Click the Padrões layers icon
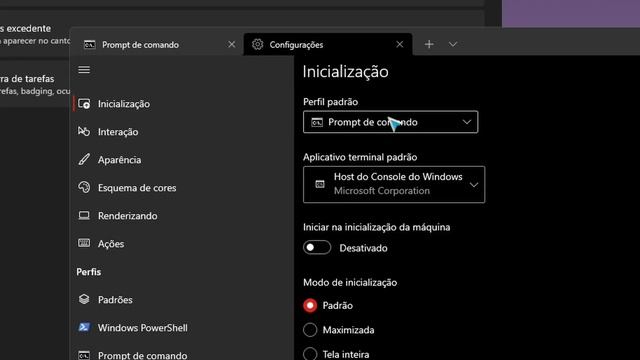The image size is (640, 360). pos(84,299)
